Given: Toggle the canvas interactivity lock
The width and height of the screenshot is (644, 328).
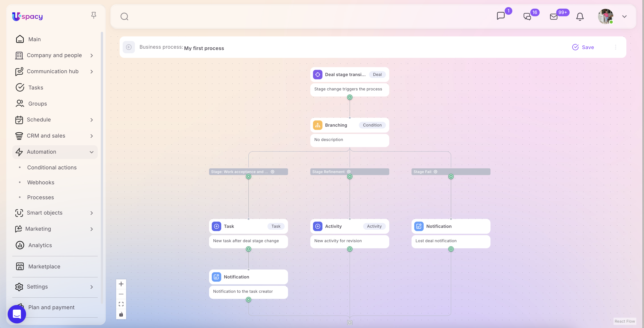Looking at the screenshot, I should click(121, 314).
